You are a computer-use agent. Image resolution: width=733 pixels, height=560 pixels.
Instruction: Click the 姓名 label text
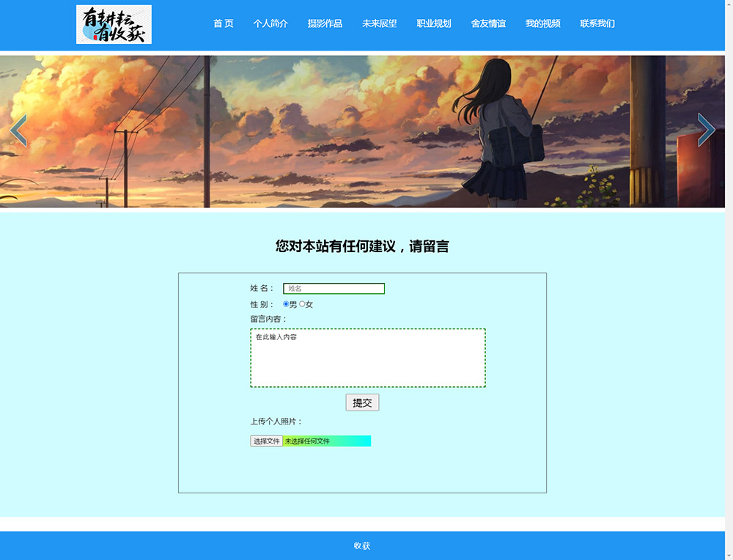262,288
